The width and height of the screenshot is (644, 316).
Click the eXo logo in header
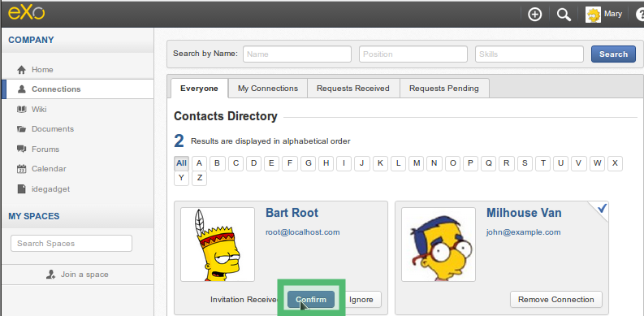[27, 13]
